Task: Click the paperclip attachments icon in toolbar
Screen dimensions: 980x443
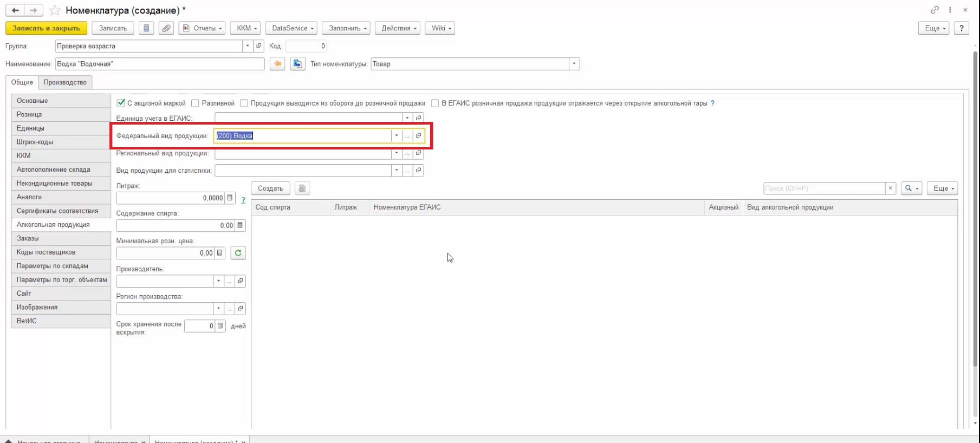Action: tap(166, 28)
